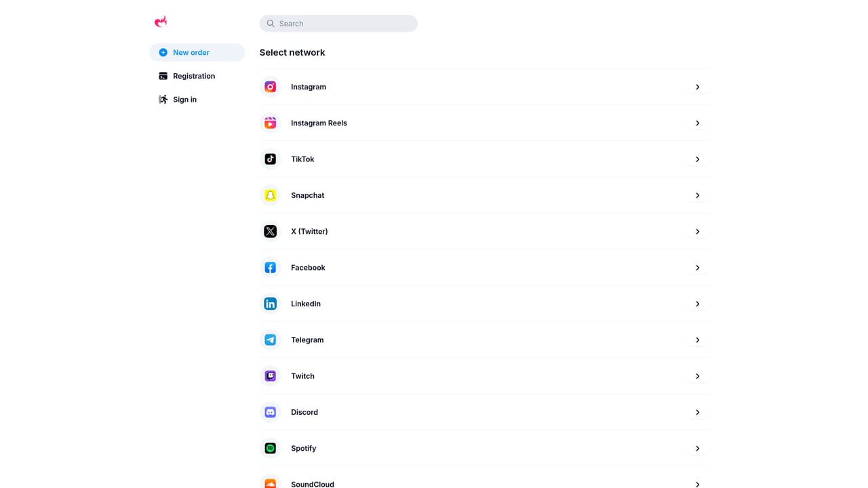Focus the Search input field
The width and height of the screenshot is (868, 488).
pos(338,24)
